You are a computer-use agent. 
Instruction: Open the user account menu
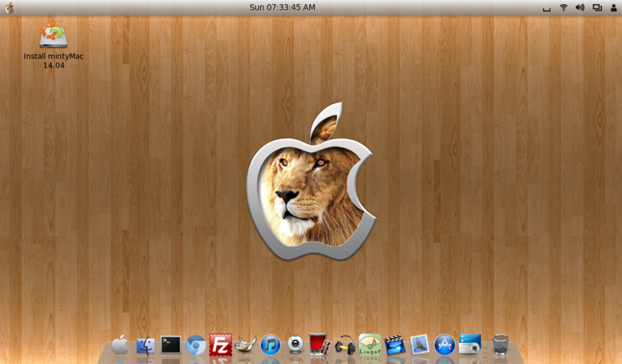pos(613,7)
